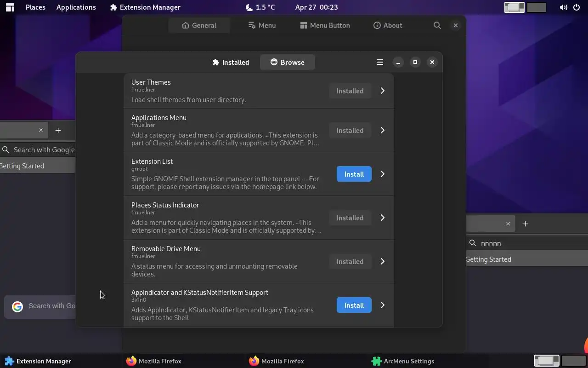This screenshot has height=368, width=588.
Task: Click Getting Started bookmark in right Firefox
Action: coord(488,259)
